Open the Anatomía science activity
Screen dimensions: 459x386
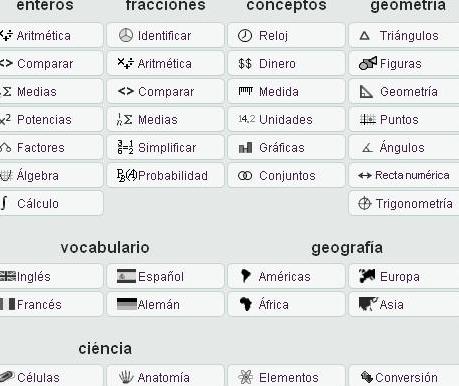click(x=166, y=376)
